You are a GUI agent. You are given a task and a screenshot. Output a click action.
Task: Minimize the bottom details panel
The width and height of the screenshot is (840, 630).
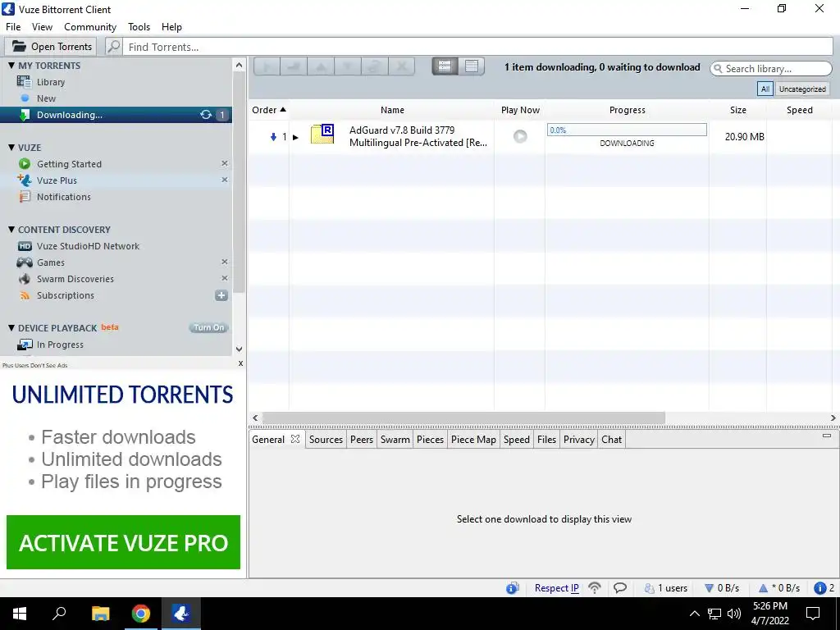point(827,436)
